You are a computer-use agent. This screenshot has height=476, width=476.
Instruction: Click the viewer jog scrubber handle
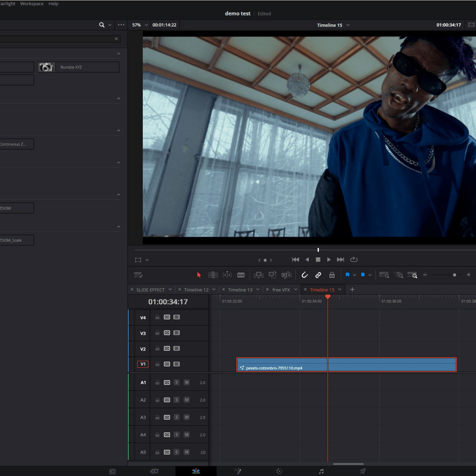318,250
